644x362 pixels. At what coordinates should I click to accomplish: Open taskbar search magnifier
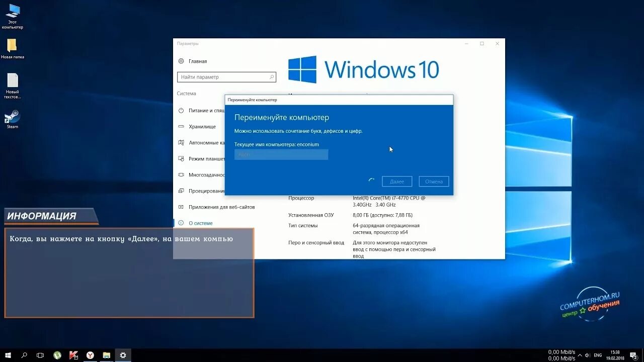(x=24, y=355)
